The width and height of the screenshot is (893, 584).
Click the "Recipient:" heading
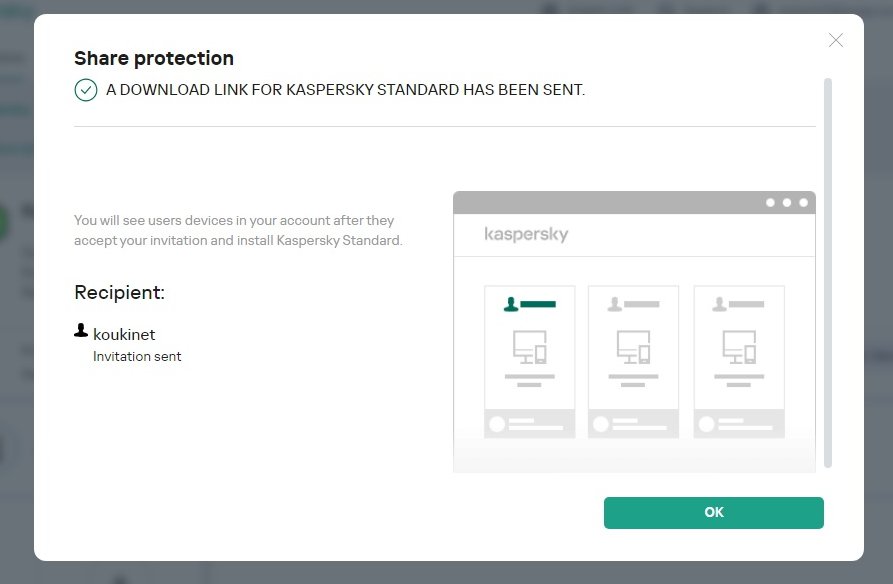(119, 292)
